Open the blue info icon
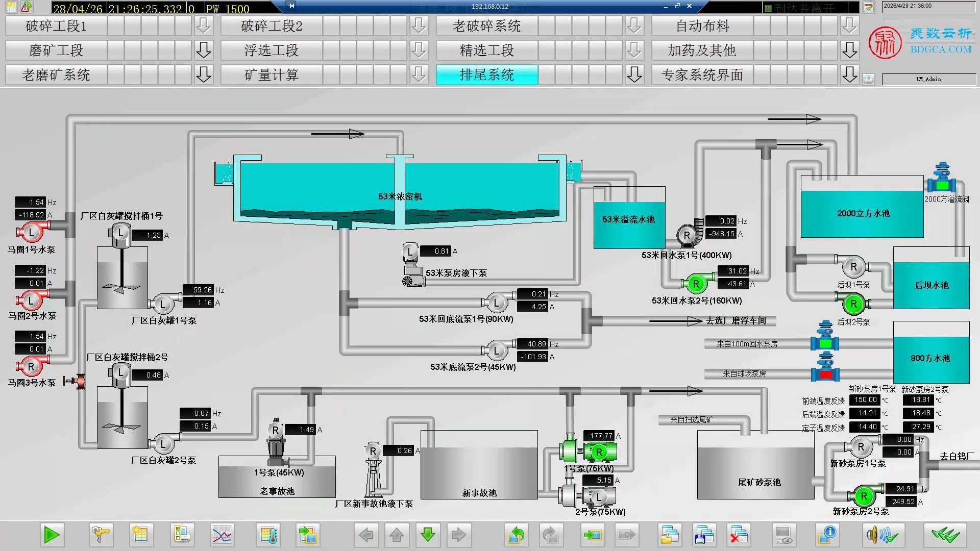The image size is (980, 551). coord(826,535)
